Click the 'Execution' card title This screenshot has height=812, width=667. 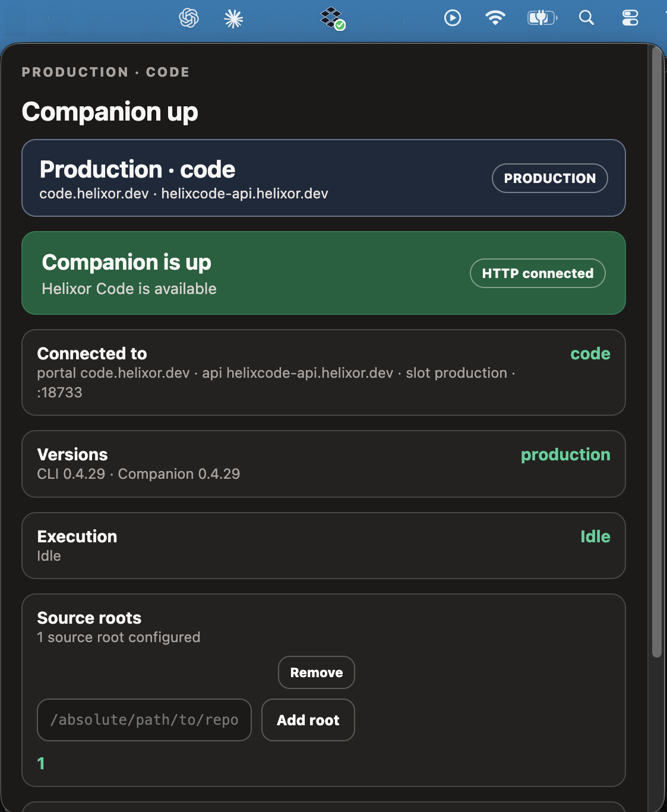pyautogui.click(x=77, y=536)
